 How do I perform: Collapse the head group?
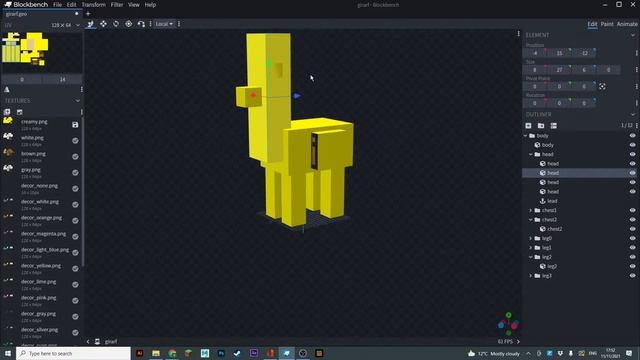(531, 154)
